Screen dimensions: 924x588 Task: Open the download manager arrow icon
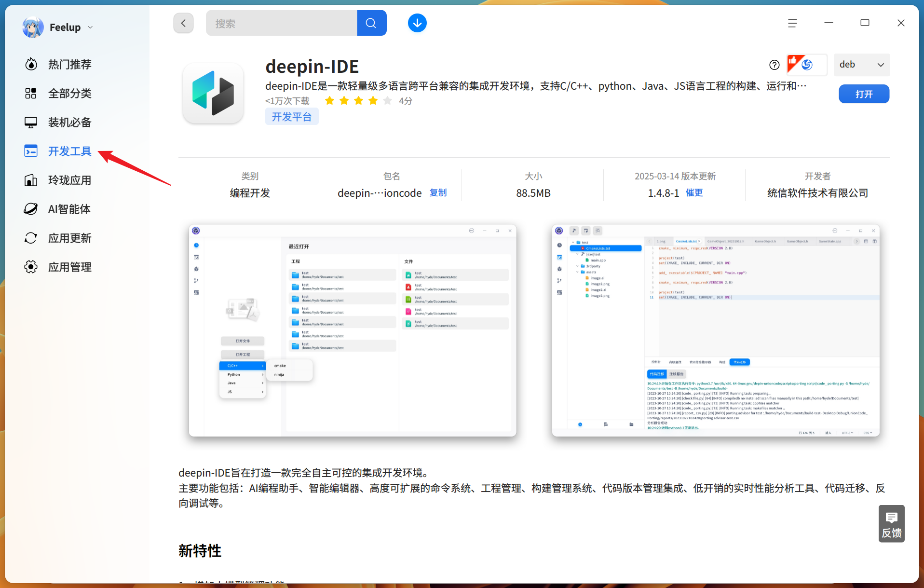point(417,23)
